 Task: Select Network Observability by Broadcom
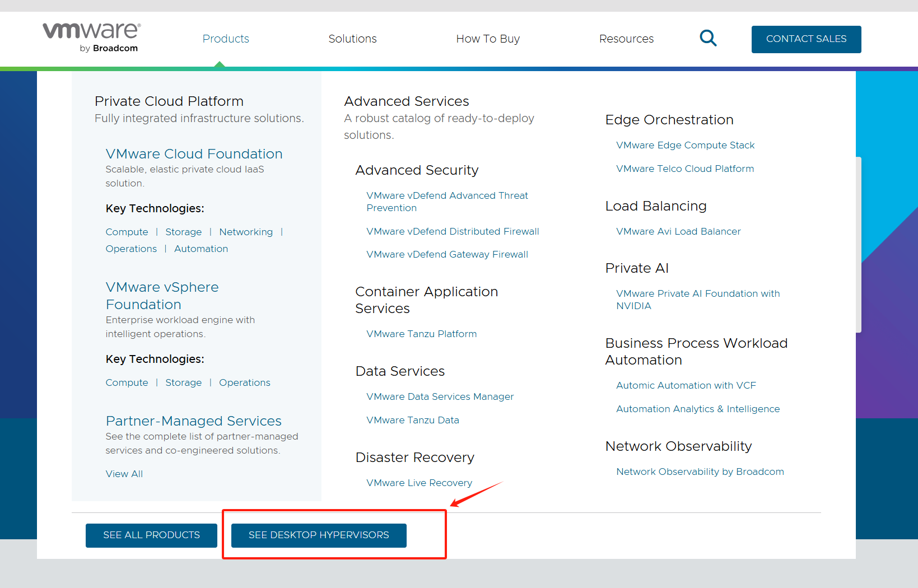click(700, 471)
